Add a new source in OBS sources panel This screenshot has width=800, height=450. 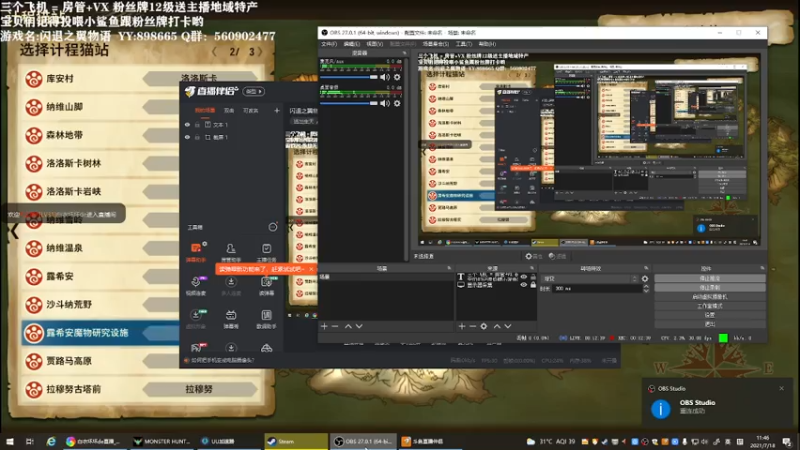click(462, 326)
